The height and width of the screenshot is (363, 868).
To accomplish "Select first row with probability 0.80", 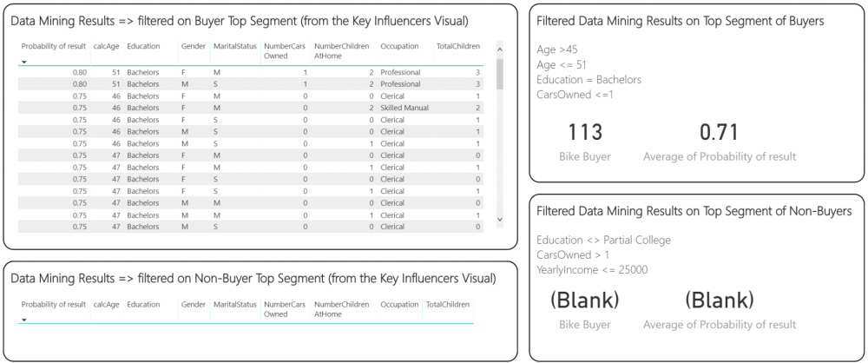I will [251, 73].
